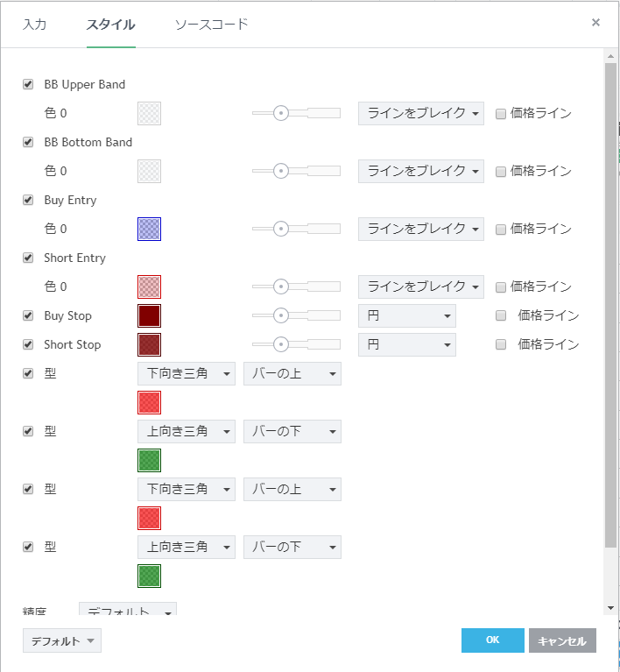
Task: Click the first red shape color swatch
Action: click(149, 402)
